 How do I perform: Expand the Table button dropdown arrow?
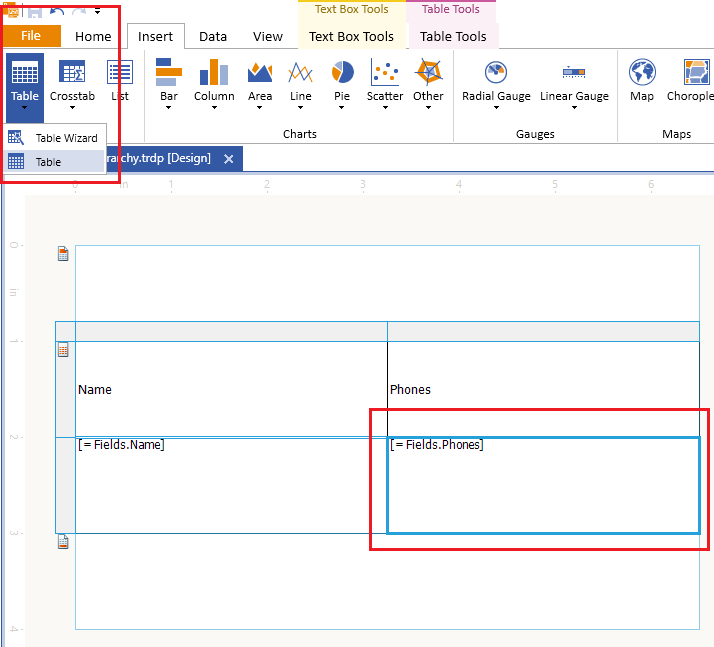pyautogui.click(x=25, y=108)
